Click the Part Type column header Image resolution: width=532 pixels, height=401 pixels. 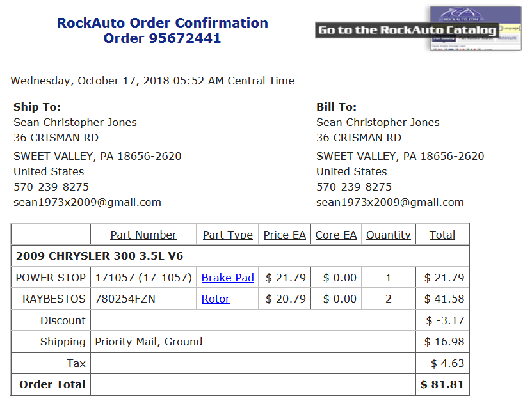[228, 235]
